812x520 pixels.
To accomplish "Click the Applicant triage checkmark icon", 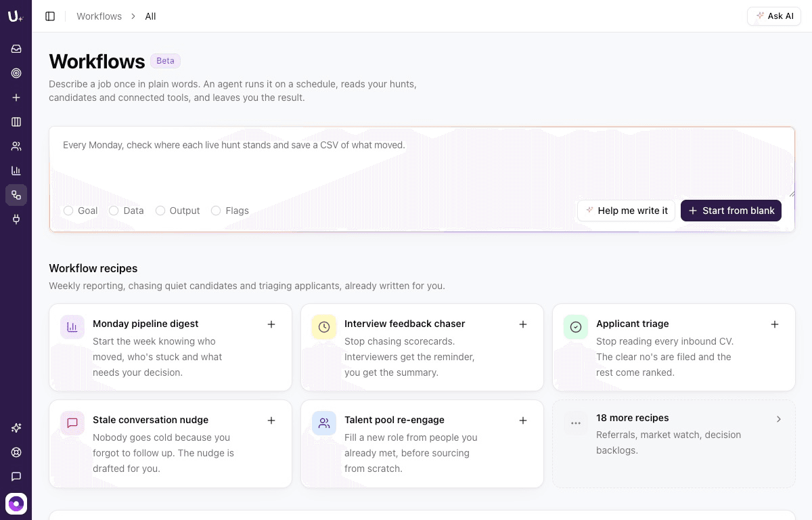I will pyautogui.click(x=576, y=327).
